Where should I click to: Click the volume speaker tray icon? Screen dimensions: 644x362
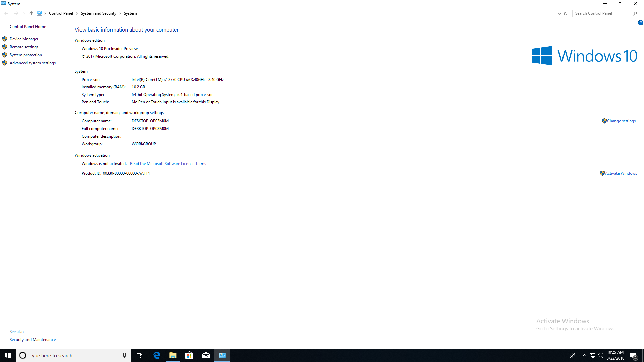[x=601, y=355]
